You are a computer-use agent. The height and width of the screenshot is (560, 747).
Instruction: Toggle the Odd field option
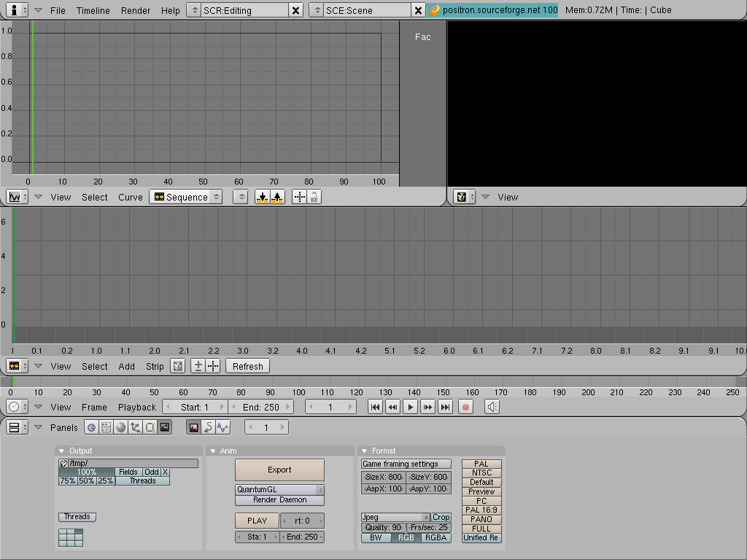pos(152,472)
